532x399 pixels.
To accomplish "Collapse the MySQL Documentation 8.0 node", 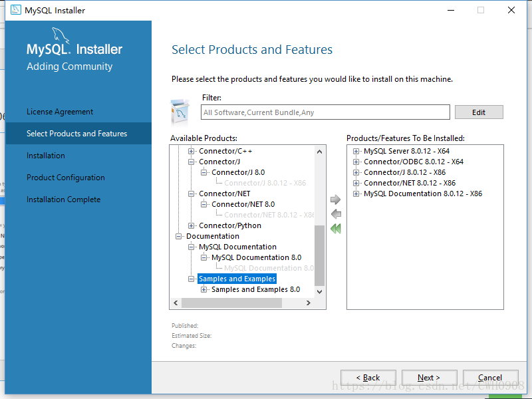I will click(203, 258).
